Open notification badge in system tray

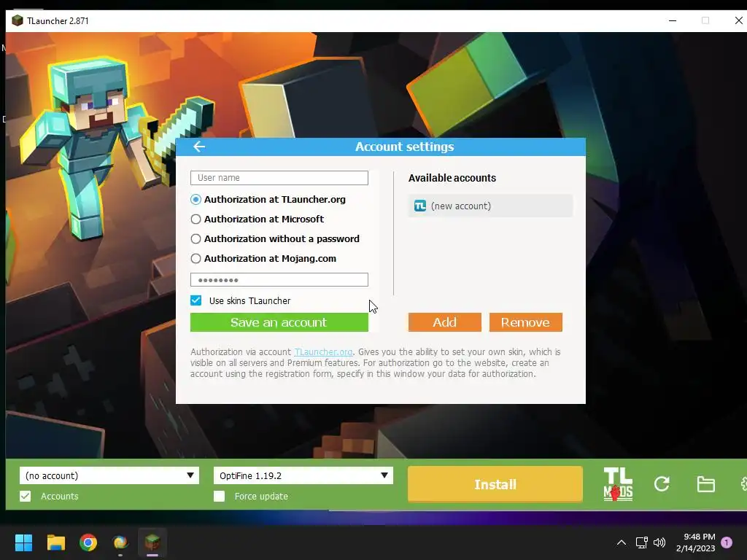click(727, 542)
